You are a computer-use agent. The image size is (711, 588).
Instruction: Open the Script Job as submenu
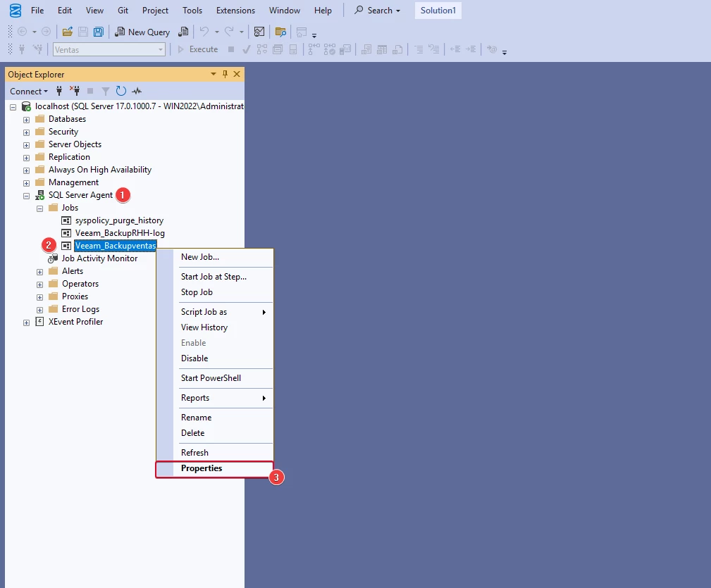[x=214, y=312]
